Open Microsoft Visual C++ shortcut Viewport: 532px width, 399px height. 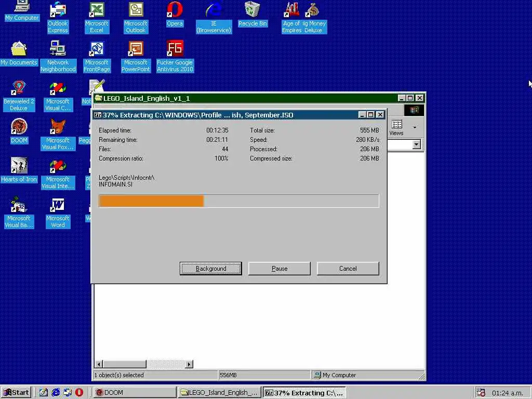click(58, 96)
